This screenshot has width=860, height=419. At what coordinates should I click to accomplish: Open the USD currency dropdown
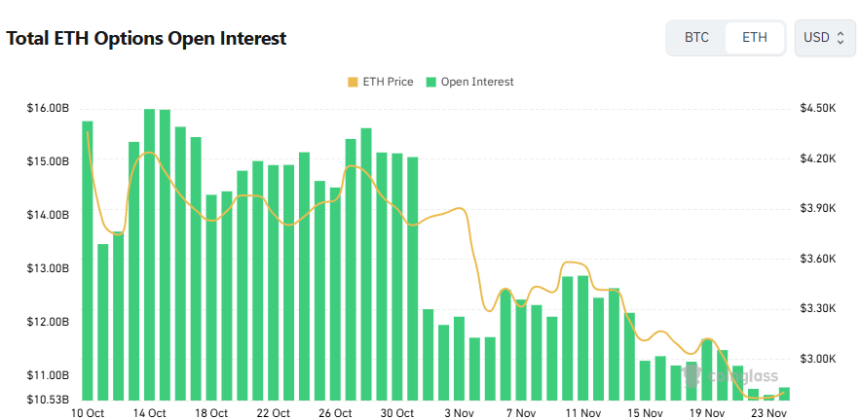[x=825, y=38]
